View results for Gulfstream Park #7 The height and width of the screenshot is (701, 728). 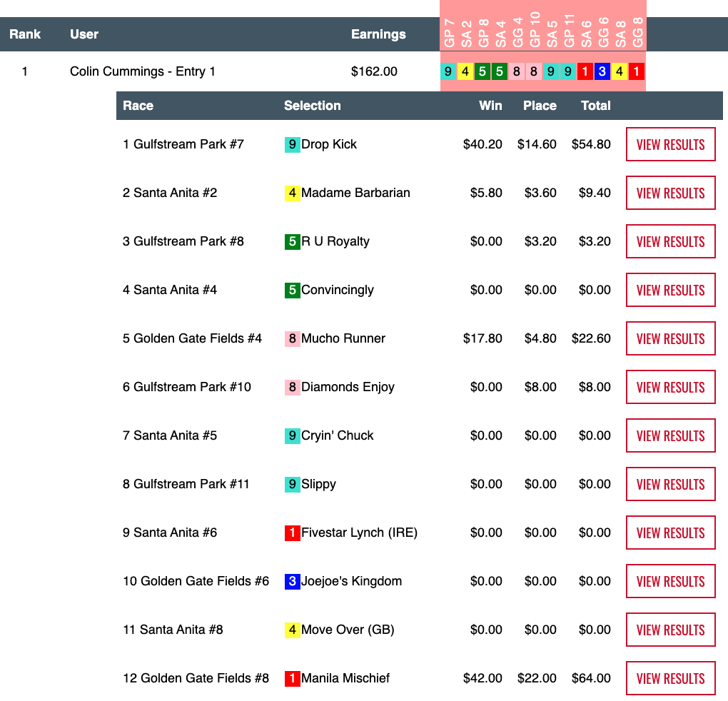click(x=670, y=144)
